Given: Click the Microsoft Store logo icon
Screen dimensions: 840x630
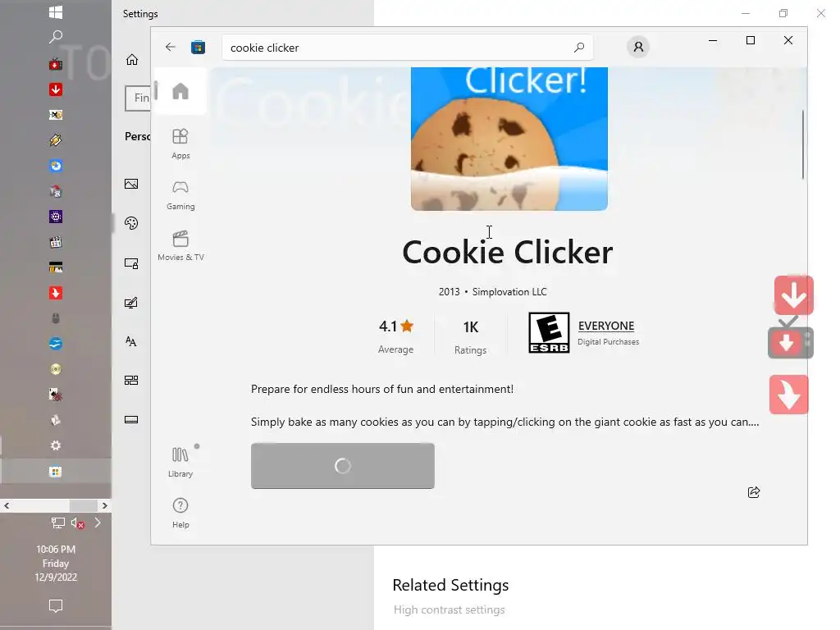Looking at the screenshot, I should click(x=198, y=47).
